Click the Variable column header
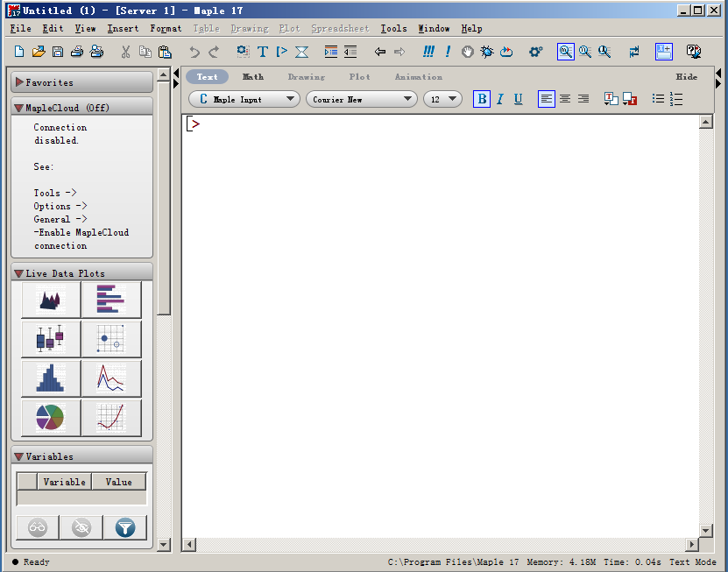 [x=65, y=482]
